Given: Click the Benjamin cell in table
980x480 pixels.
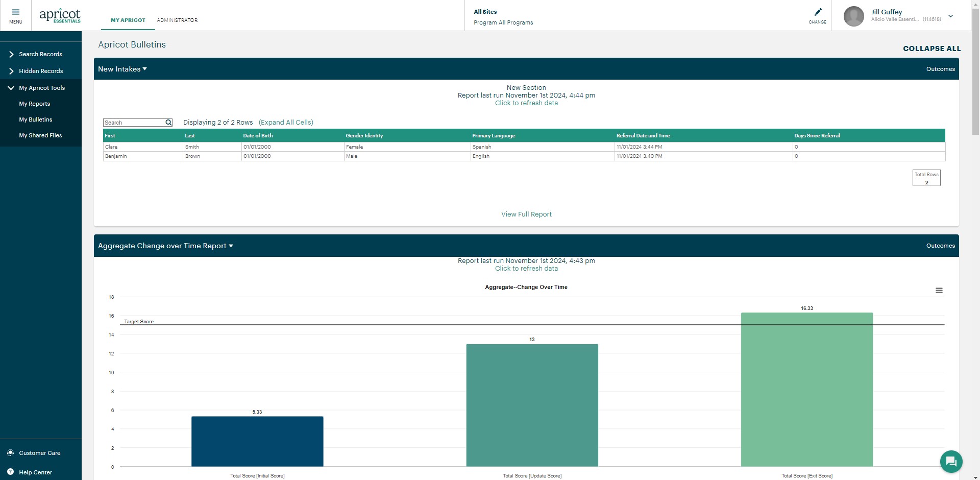Looking at the screenshot, I should 143,156.
